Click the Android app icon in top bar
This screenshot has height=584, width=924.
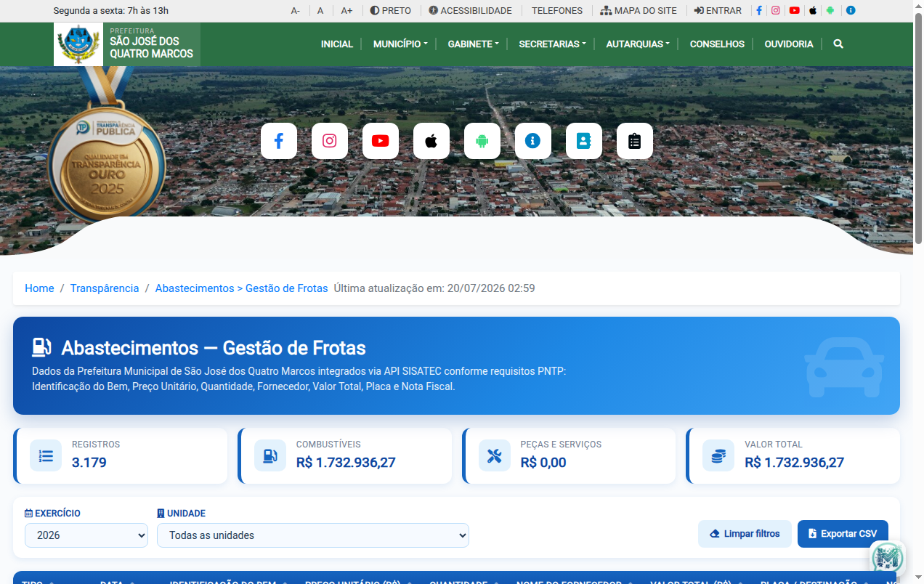[x=830, y=11]
